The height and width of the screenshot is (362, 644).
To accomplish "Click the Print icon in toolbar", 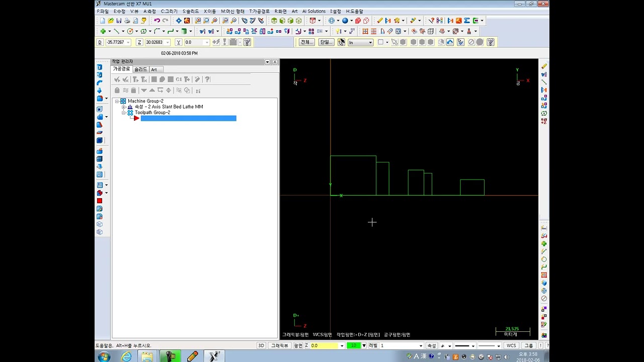I will (127, 21).
